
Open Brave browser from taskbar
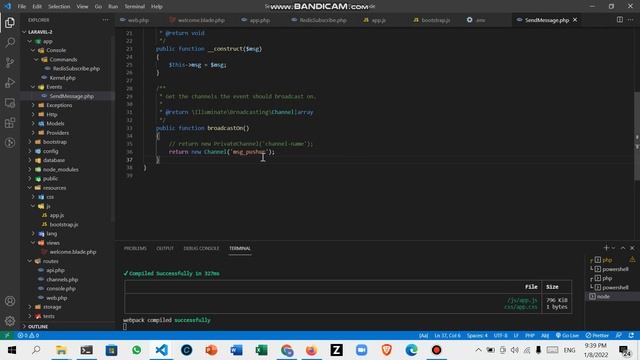tap(387, 350)
